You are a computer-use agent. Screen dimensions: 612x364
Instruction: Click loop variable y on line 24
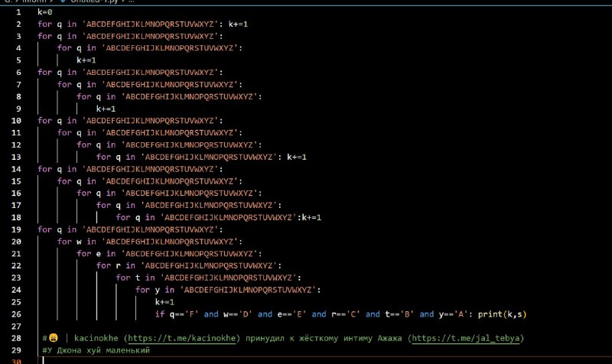[x=158, y=290]
